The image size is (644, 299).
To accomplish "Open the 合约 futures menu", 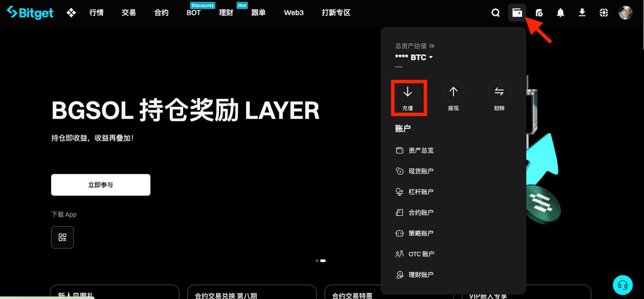I will pos(161,13).
